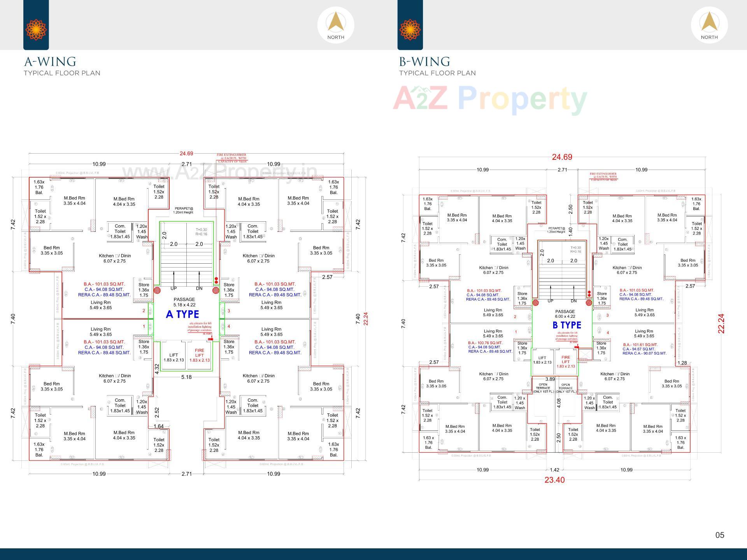
Task: Collapse the PASSAGE area label in A-WING
Action: tap(184, 300)
